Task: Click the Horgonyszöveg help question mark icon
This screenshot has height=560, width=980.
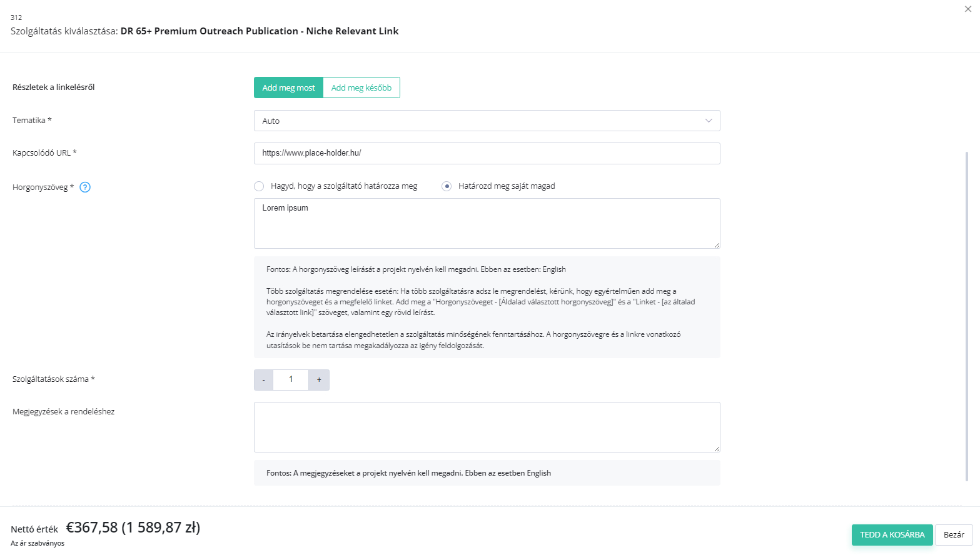Action: click(85, 187)
